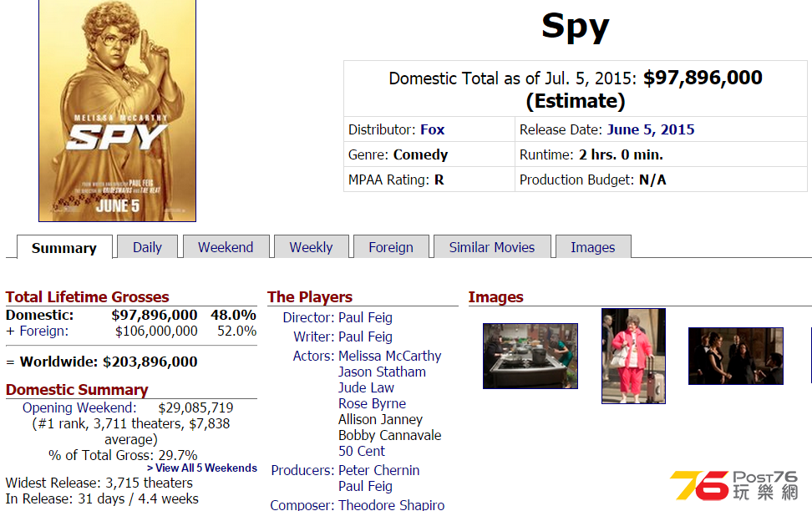
Task: Go to the Weekly tab
Action: [312, 247]
